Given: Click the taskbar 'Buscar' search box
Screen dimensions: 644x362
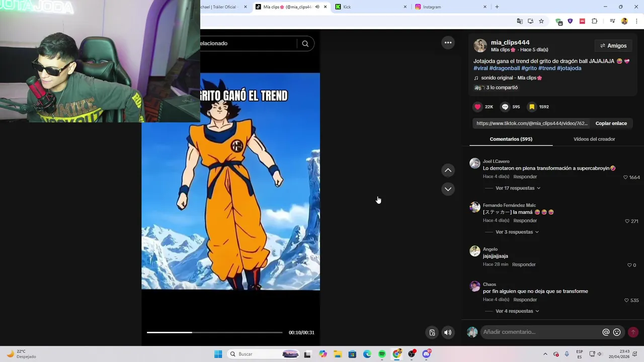Looking at the screenshot, I should click(x=264, y=354).
